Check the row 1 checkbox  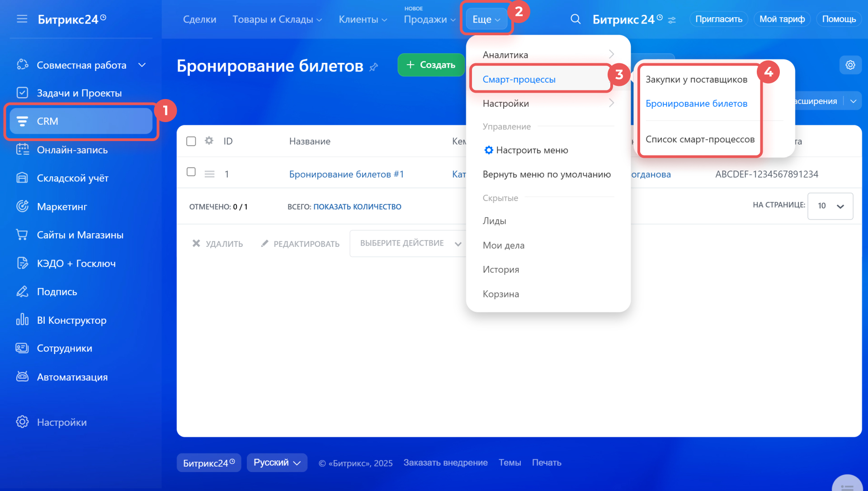coord(191,172)
